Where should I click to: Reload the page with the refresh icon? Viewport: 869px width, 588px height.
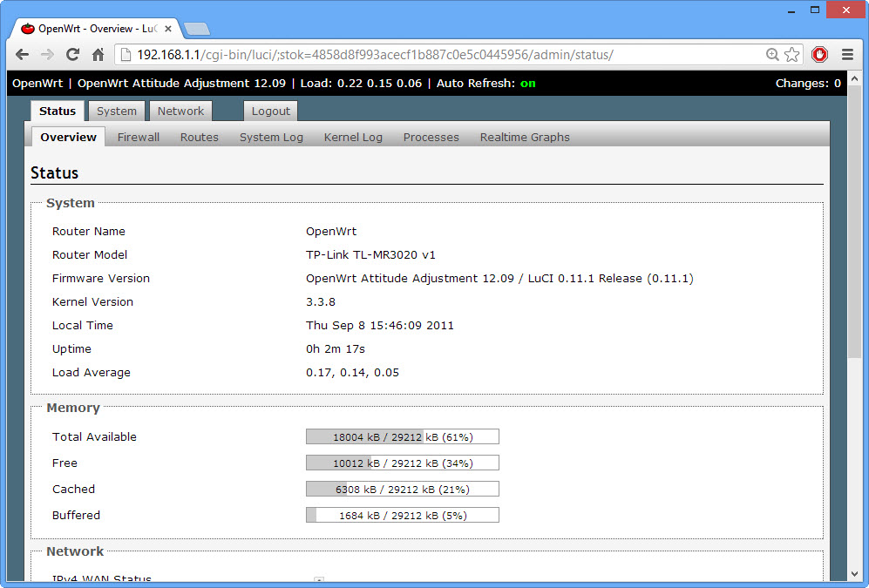pos(72,54)
